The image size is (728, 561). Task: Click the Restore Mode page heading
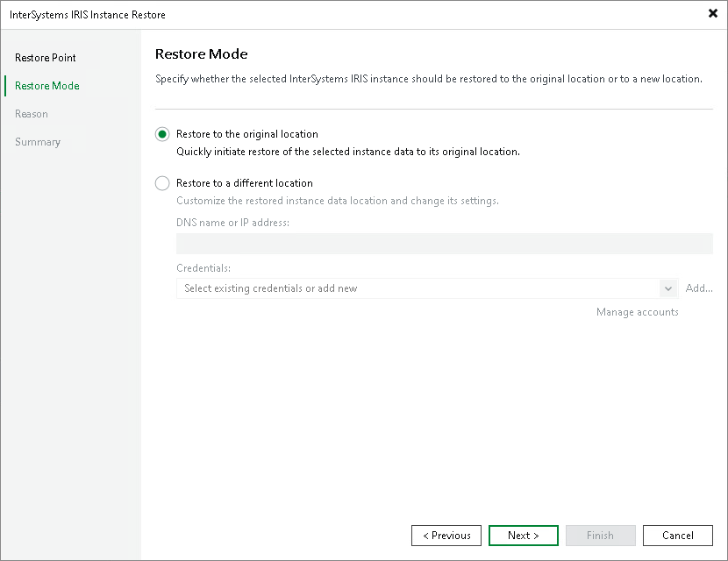tap(201, 53)
